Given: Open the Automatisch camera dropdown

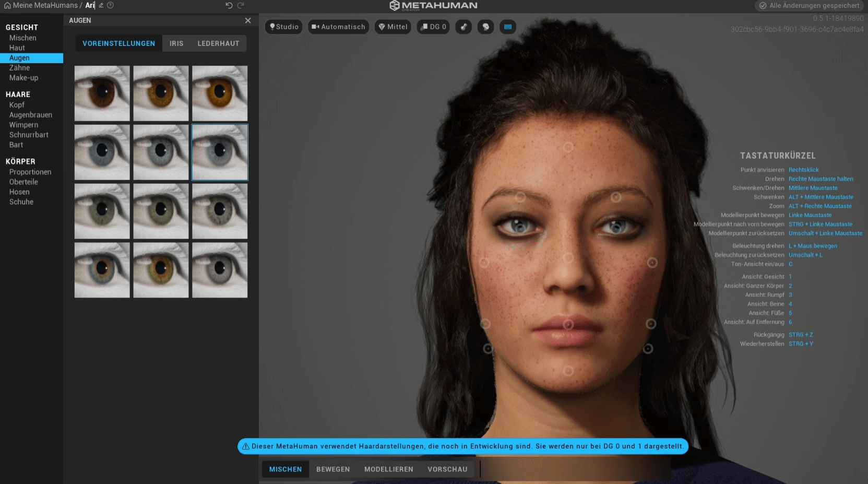Looking at the screenshot, I should coord(338,27).
